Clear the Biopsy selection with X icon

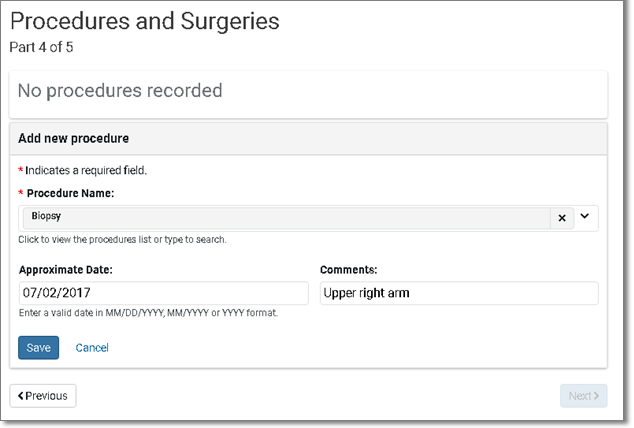(562, 218)
